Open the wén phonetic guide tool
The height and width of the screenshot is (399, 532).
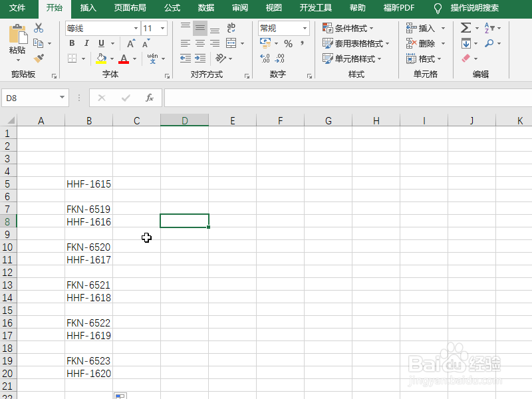click(153, 59)
